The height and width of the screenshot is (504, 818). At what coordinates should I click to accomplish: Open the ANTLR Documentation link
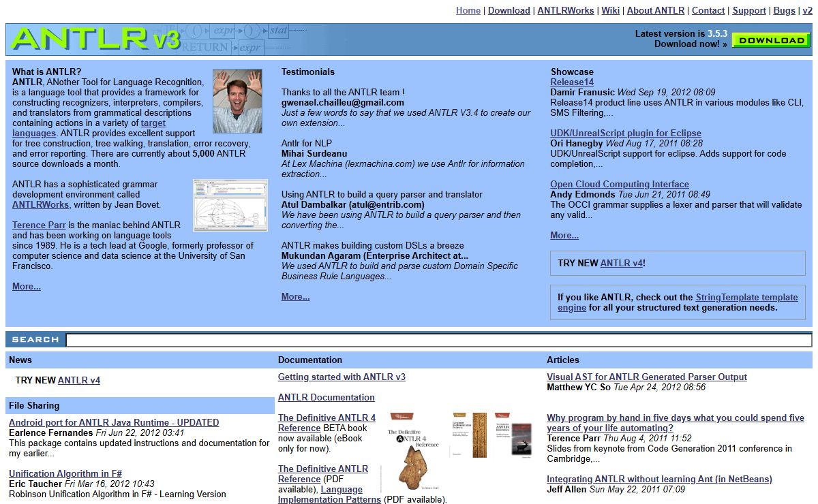[x=327, y=397]
